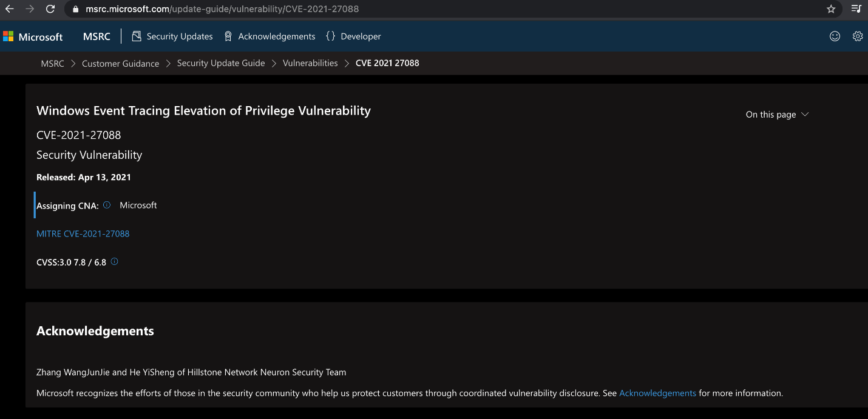Open settings with gear icon
868x419 pixels.
(x=858, y=36)
